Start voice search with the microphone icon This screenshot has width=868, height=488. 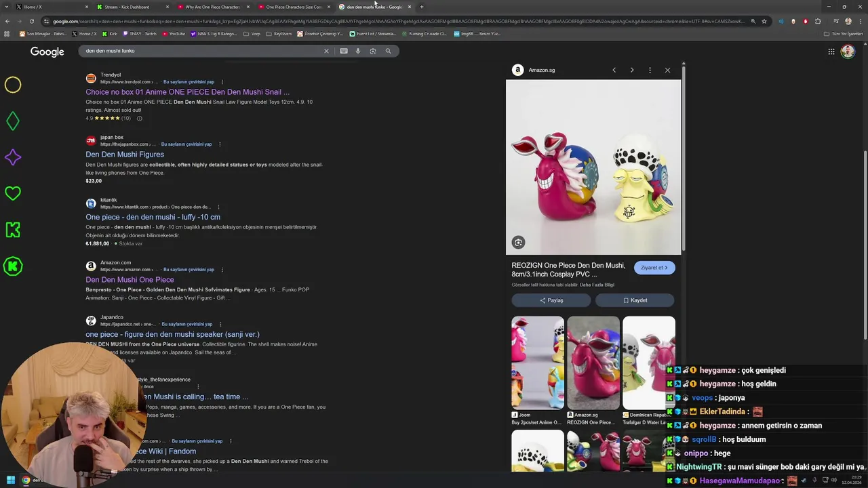pos(358,51)
